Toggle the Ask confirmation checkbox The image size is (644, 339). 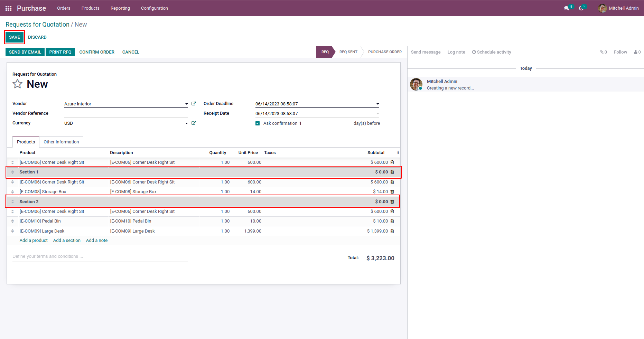(258, 123)
